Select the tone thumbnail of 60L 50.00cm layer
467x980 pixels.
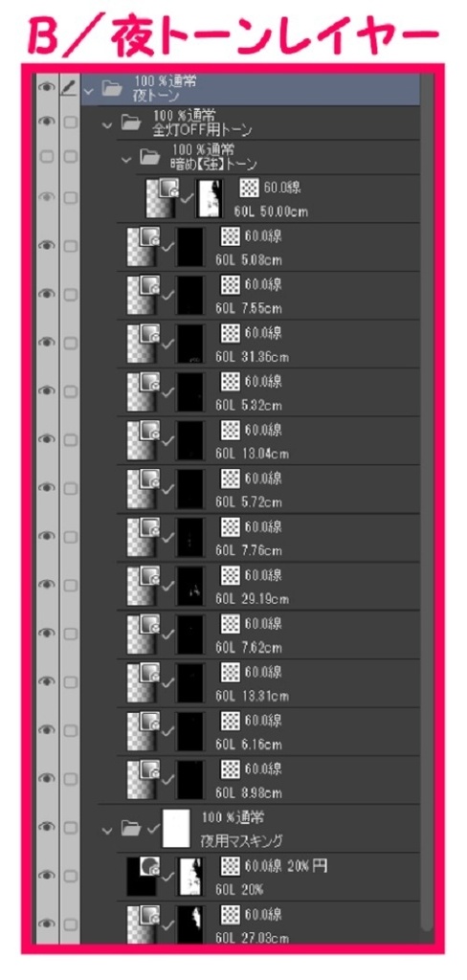(162, 198)
